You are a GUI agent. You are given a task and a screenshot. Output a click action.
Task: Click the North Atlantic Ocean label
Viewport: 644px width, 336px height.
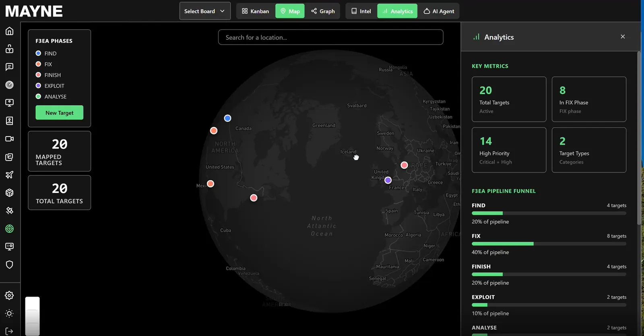point(322,226)
